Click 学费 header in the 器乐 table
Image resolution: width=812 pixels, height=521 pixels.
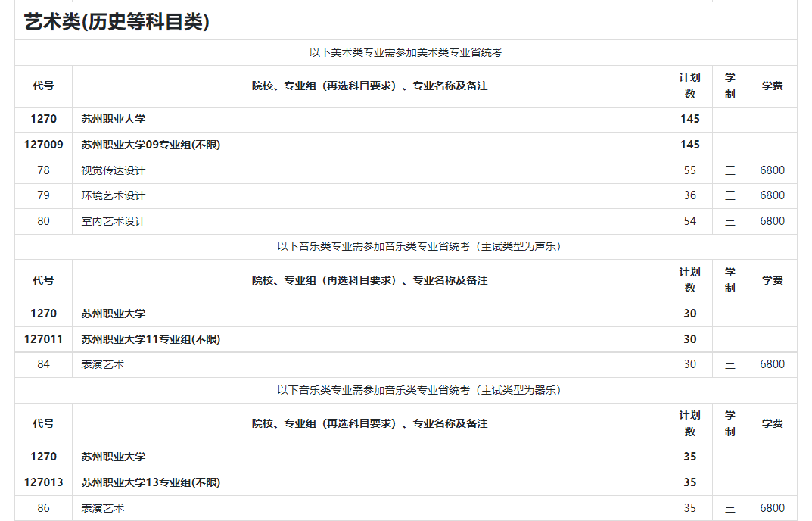[x=772, y=423]
